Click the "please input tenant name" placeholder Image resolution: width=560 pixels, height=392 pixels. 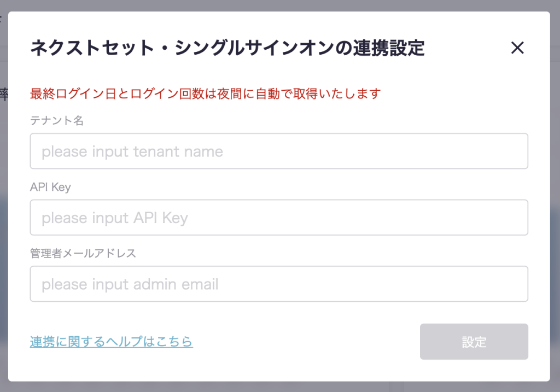[x=132, y=151]
